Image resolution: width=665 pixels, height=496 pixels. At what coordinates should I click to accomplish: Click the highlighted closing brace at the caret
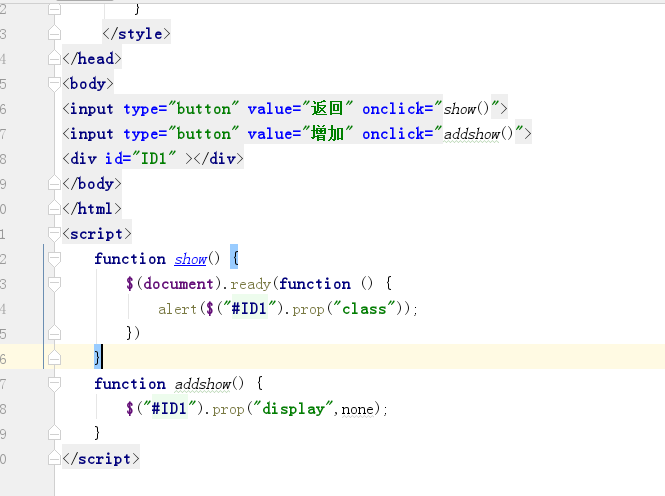[98, 357]
